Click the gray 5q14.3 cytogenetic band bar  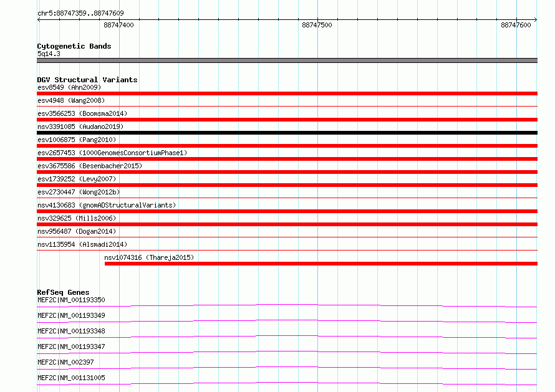(x=287, y=60)
